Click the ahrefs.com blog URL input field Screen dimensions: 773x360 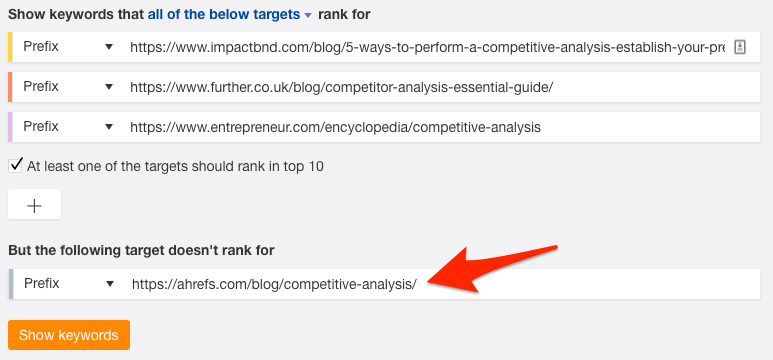442,284
